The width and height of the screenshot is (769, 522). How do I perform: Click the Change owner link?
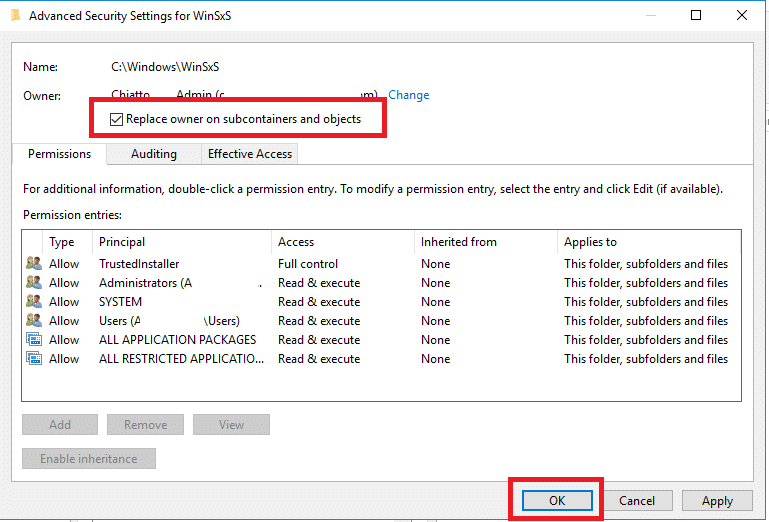[409, 95]
